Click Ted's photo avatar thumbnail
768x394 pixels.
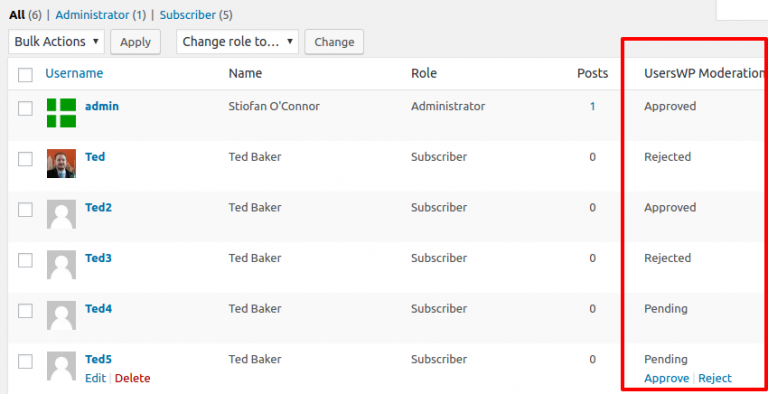(61, 163)
